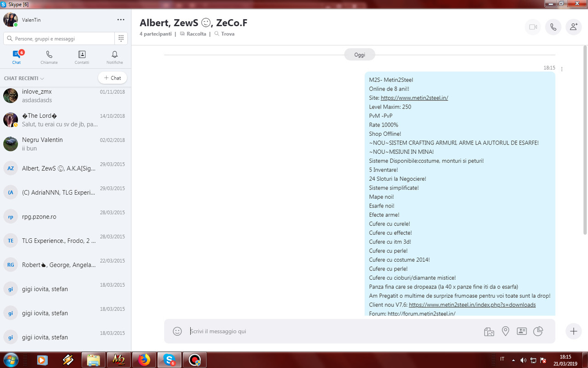This screenshot has height=368, width=588.
Task: Open Firefox from the taskbar
Action: [x=144, y=360]
